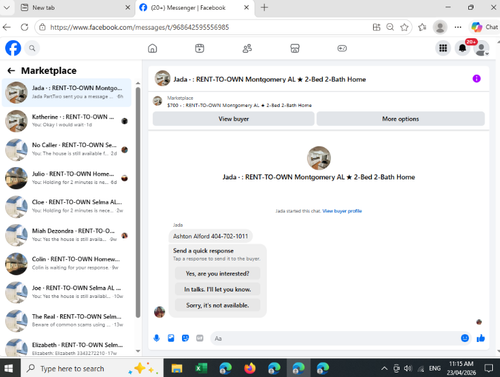Viewport: 500px width, 377px height.
Task: Open the GIF picker icon
Action: 200,338
